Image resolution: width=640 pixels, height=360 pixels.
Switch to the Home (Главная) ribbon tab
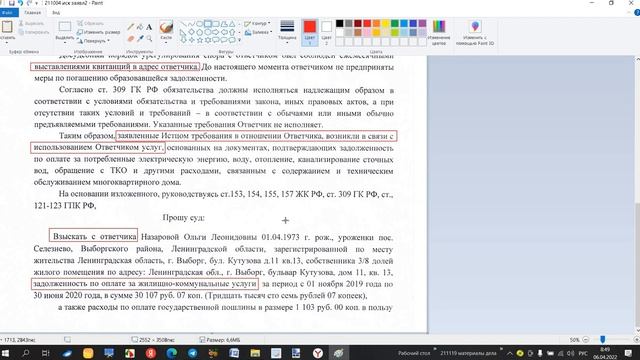click(x=33, y=13)
